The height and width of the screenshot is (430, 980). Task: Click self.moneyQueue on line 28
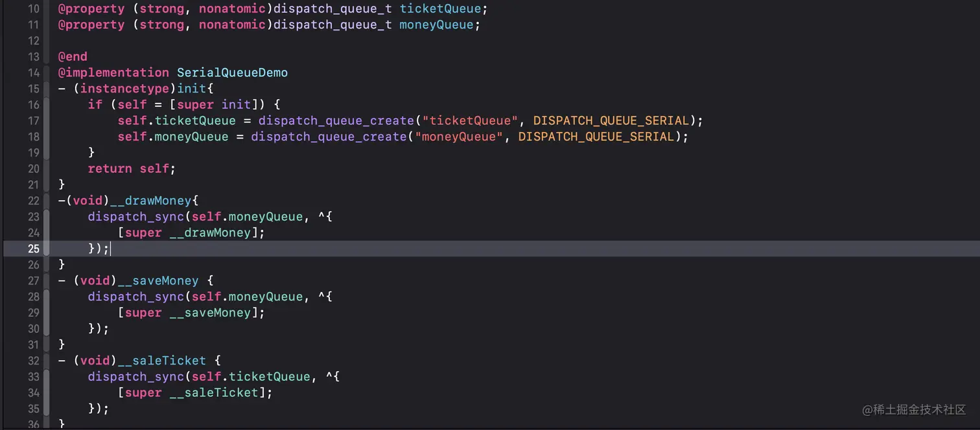247,297
